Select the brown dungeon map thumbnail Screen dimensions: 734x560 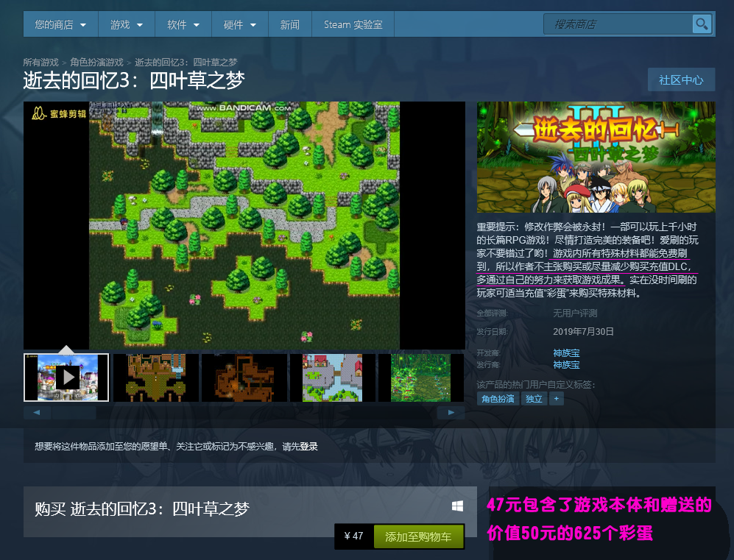(x=156, y=378)
